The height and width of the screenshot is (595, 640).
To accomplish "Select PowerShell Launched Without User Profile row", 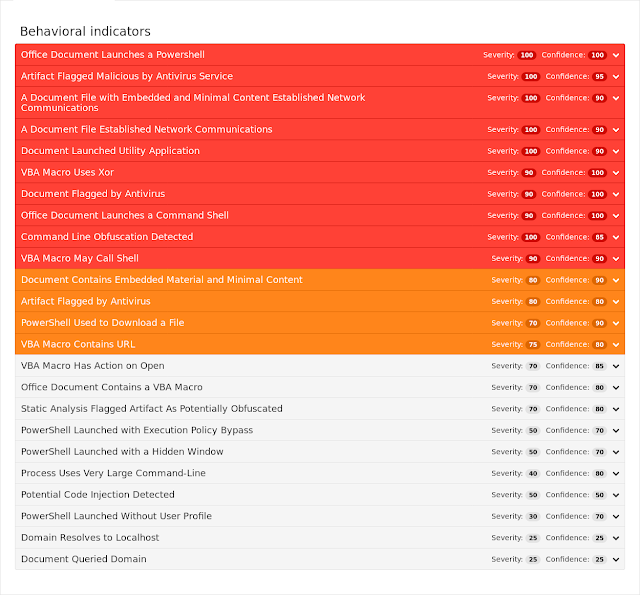I will 320,516.
